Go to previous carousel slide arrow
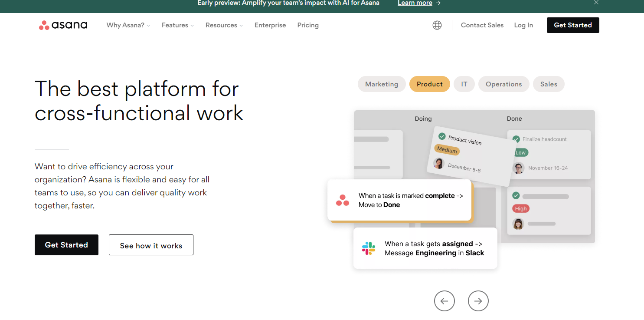This screenshot has height=320, width=644. (444, 301)
